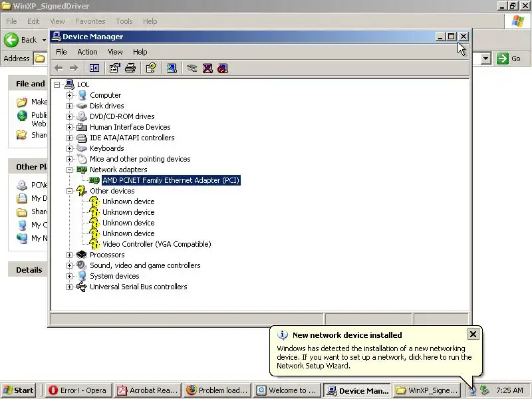Click the DVD/CD-ROM drives icon

tap(82, 116)
